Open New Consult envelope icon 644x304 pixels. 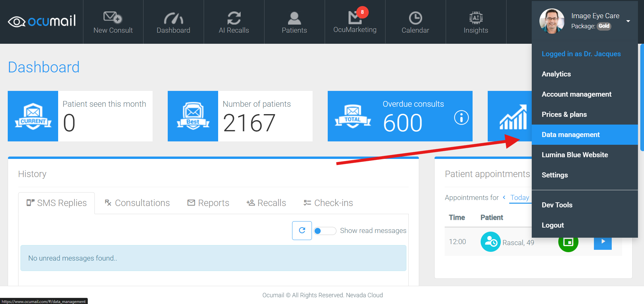[x=113, y=17]
